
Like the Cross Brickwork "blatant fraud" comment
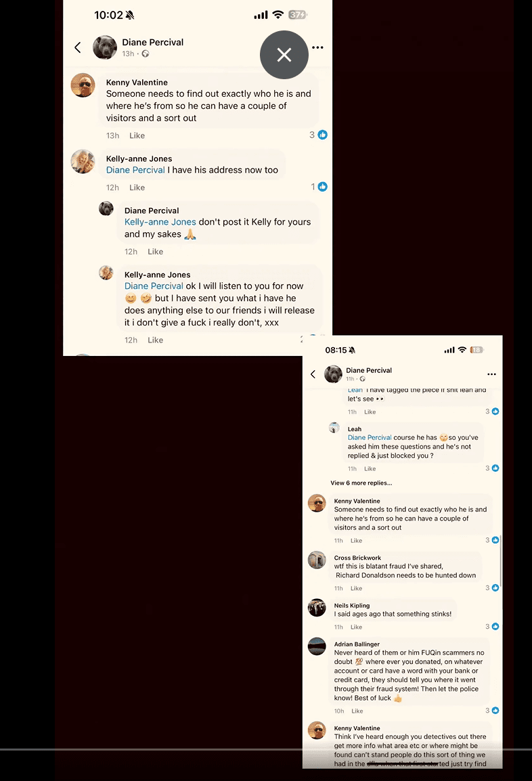[x=356, y=589]
